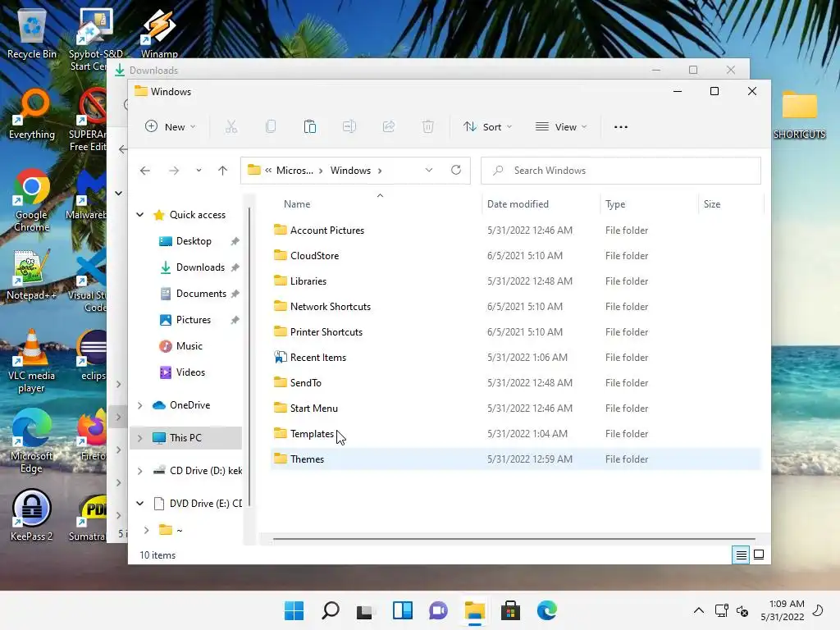The height and width of the screenshot is (630, 840).
Task: Click the Forward navigation arrow
Action: 174,171
